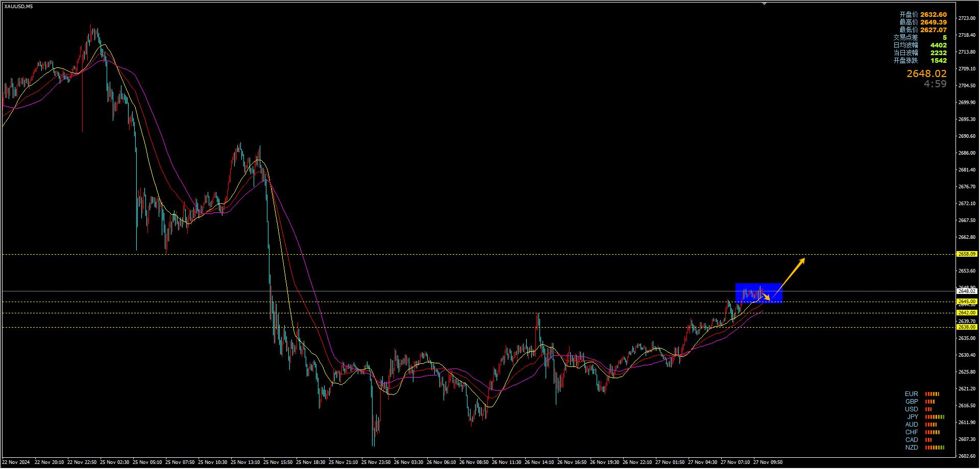
Task: Click the 当日波幅 value 2232
Action: coord(938,53)
